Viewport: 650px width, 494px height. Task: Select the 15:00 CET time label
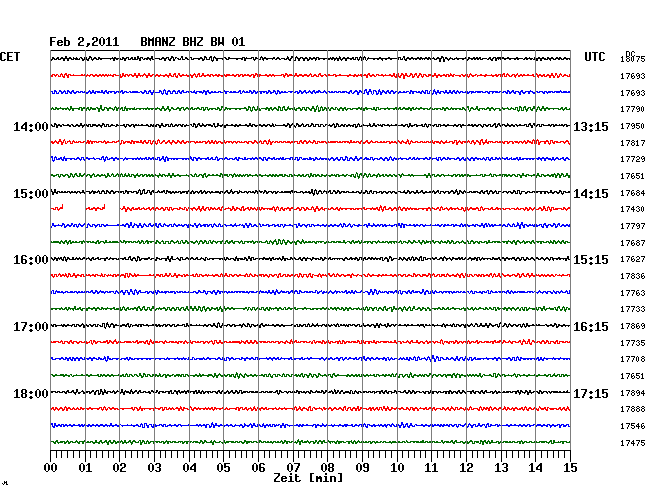tap(31, 194)
